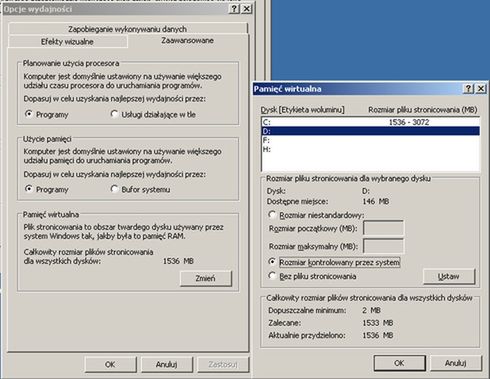
Task: Open the Zapobieganie wykonywaniu danych tab
Action: 127,29
